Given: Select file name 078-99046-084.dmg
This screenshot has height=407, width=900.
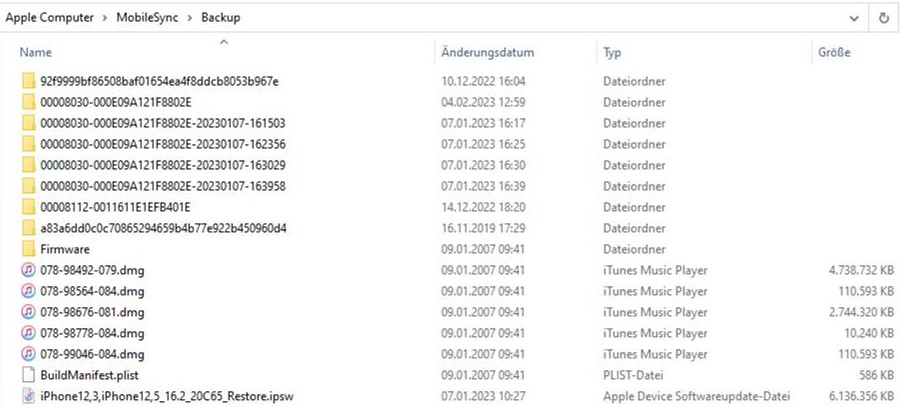Looking at the screenshot, I should 92,354.
